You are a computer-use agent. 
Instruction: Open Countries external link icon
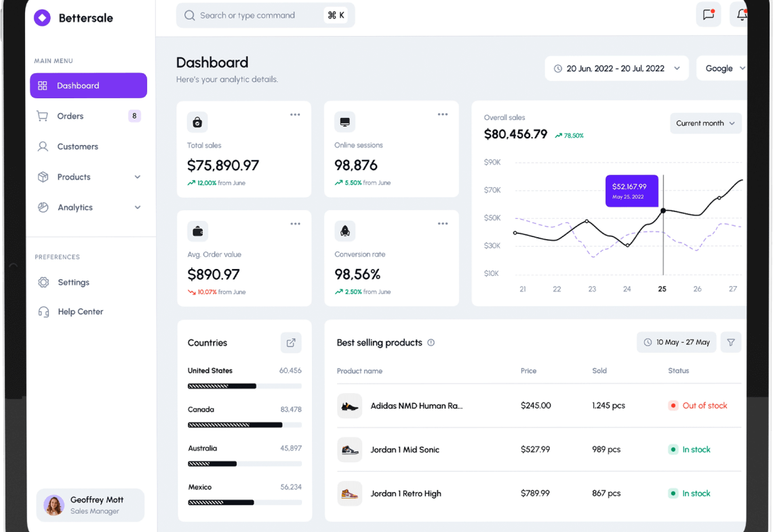pyautogui.click(x=291, y=343)
